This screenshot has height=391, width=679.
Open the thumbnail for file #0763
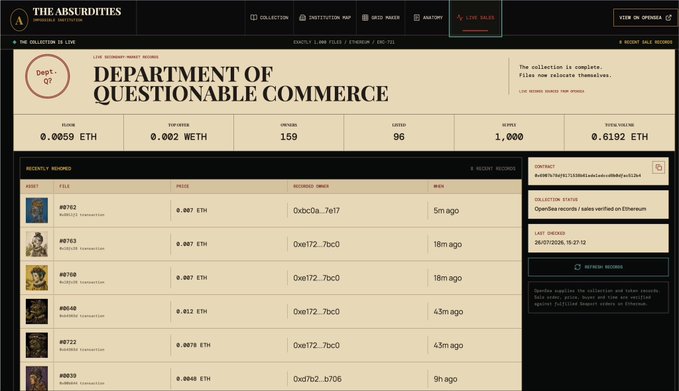pos(37,244)
